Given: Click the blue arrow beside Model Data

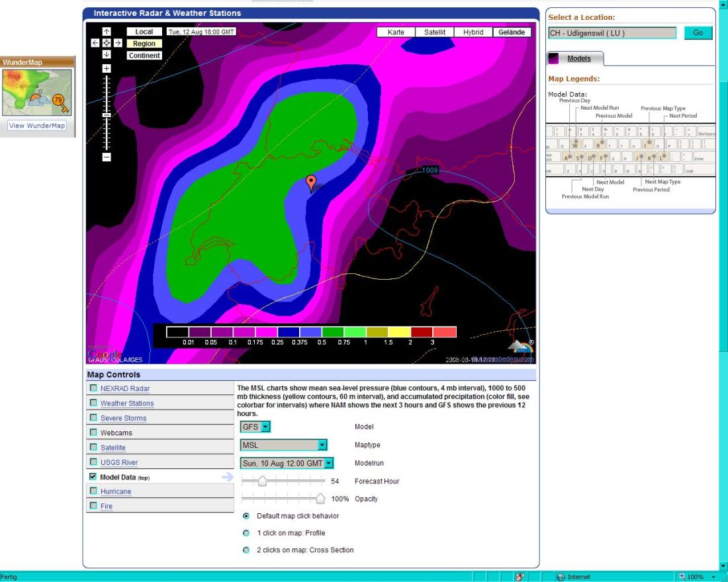Looking at the screenshot, I should pos(228,477).
